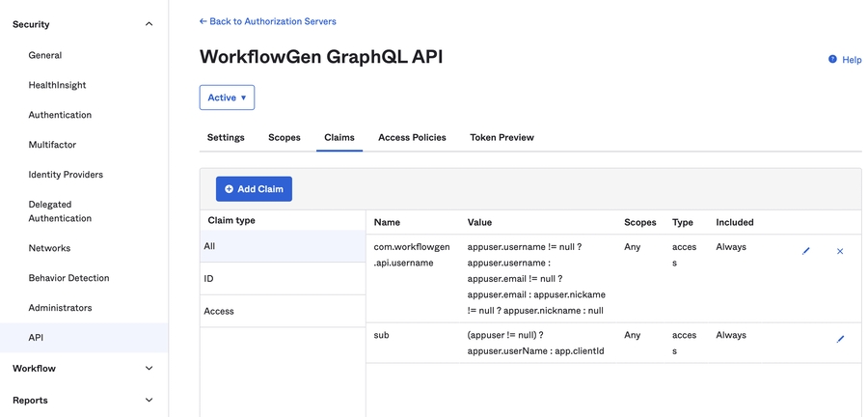The width and height of the screenshot is (868, 417).
Task: Switch to the Settings tab
Action: tap(226, 137)
